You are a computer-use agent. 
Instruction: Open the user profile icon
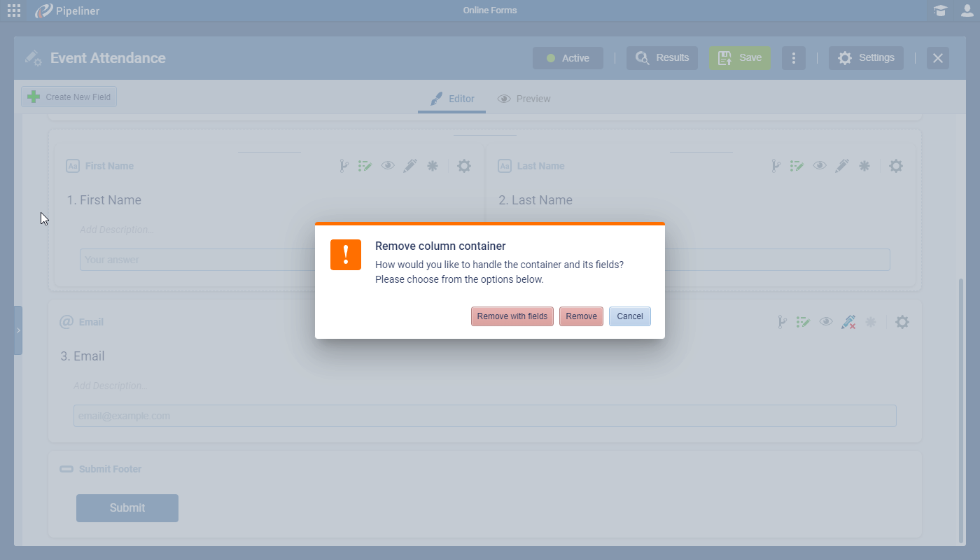tap(967, 10)
